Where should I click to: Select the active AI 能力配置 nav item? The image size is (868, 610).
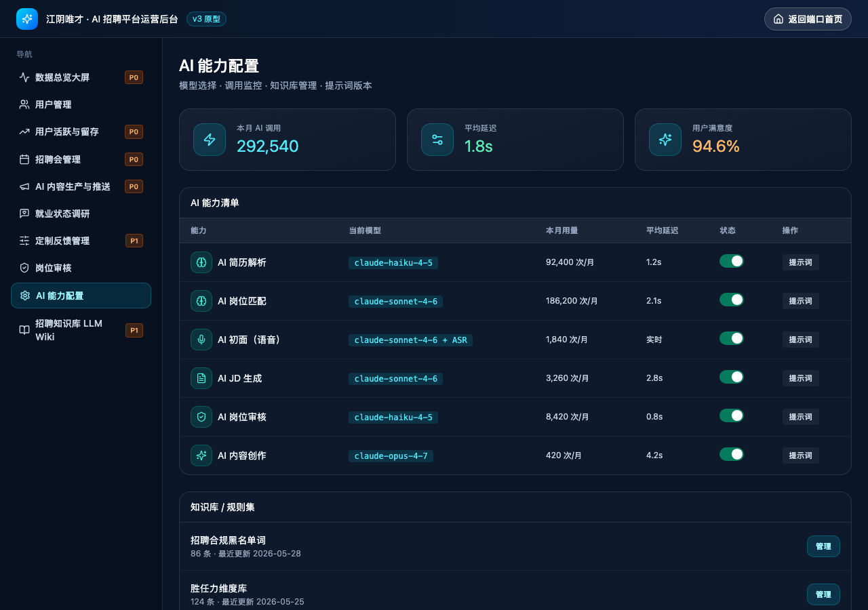(81, 296)
